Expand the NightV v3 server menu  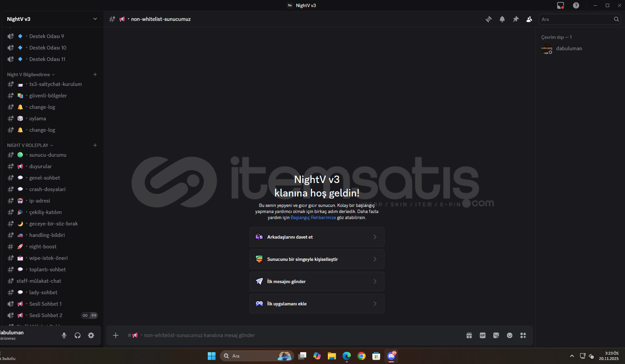[x=95, y=19]
